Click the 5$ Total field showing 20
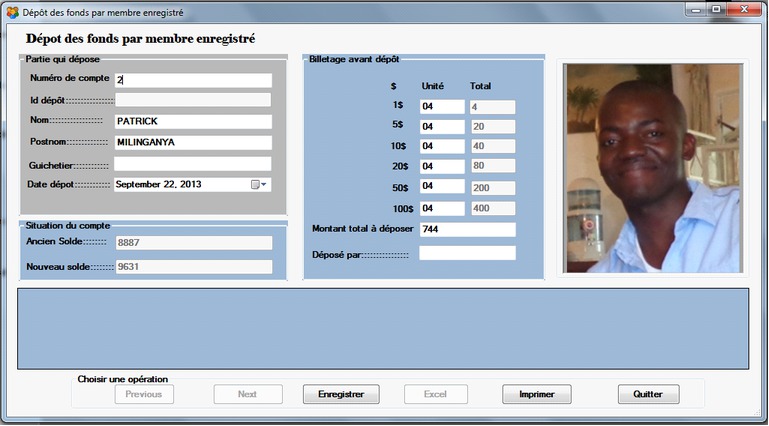Screen dimensions: 769x426 (x=492, y=127)
